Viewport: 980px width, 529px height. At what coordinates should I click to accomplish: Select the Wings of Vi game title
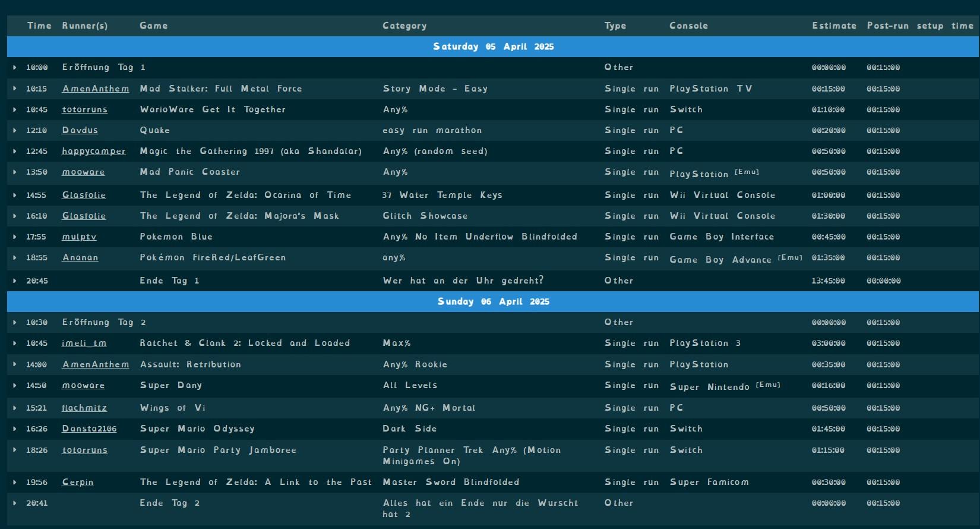click(173, 408)
